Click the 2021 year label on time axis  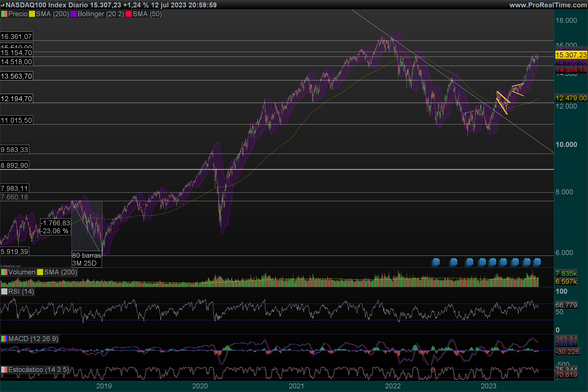point(296,386)
